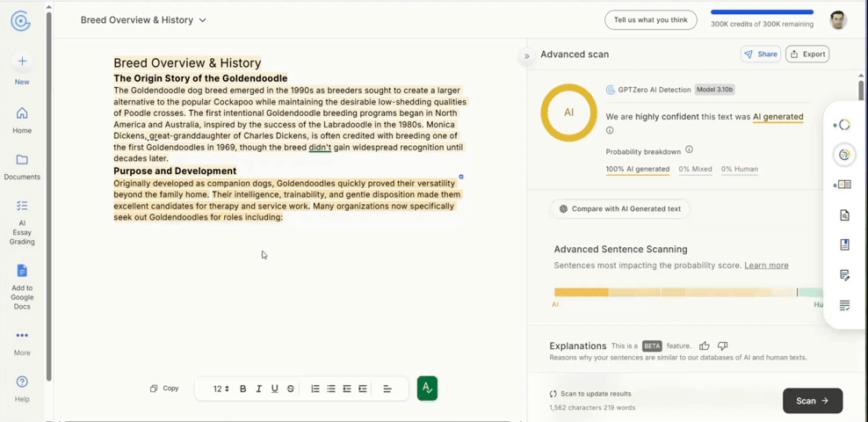Open the document edit pencil icon

(x=844, y=274)
